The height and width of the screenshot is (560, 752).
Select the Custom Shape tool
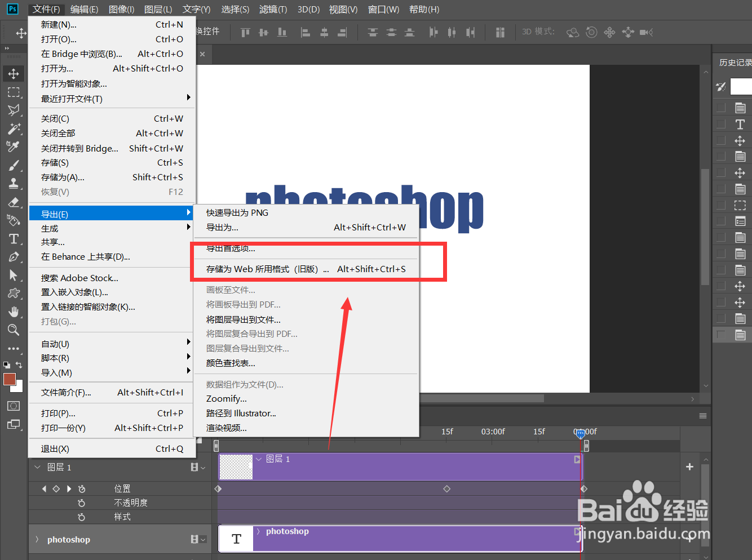click(x=14, y=294)
